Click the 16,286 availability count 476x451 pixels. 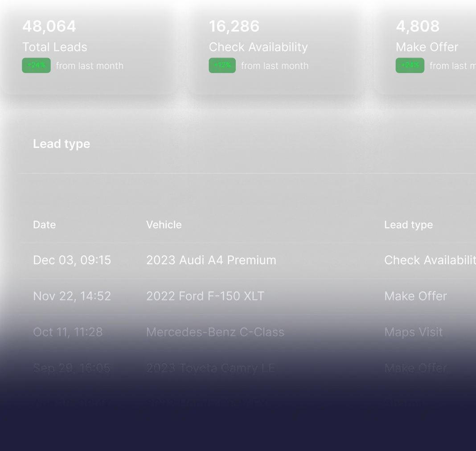click(x=234, y=26)
